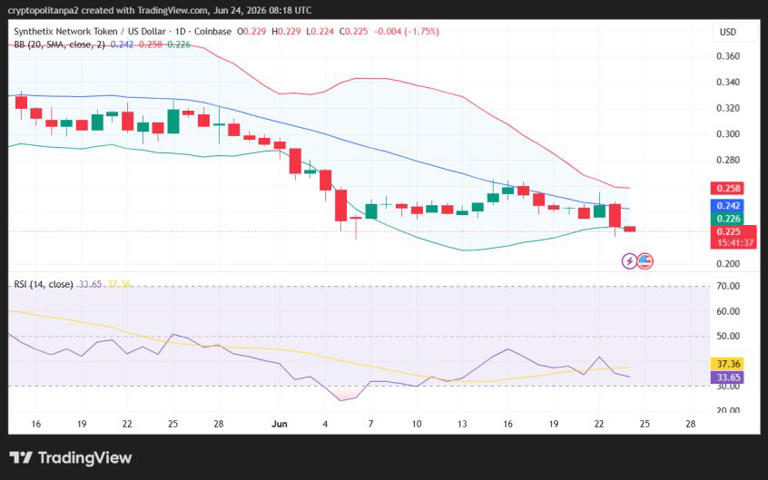Viewport: 768px width, 480px height.
Task: Click the 0.300 price axis tick
Action: click(x=728, y=134)
